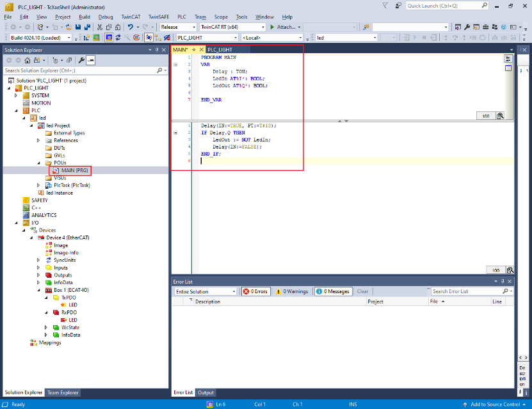The width and height of the screenshot is (532, 409).
Task: Toggle the Messages filter in Error List
Action: [x=333, y=291]
